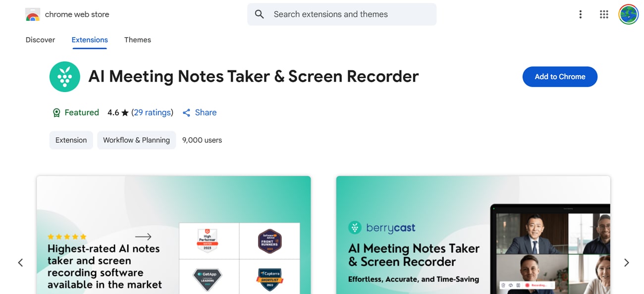Open the 29 ratings link
The width and height of the screenshot is (644, 294).
pyautogui.click(x=153, y=113)
